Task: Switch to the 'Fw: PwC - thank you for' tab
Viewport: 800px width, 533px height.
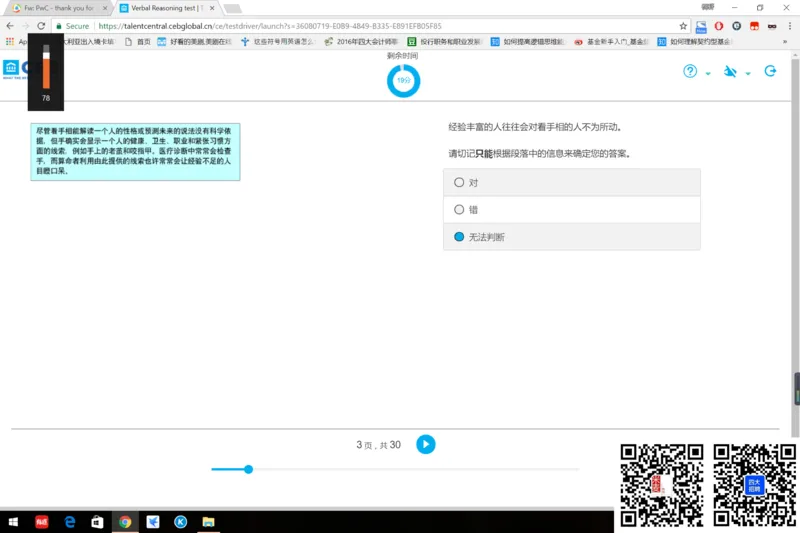Action: pyautogui.click(x=59, y=8)
